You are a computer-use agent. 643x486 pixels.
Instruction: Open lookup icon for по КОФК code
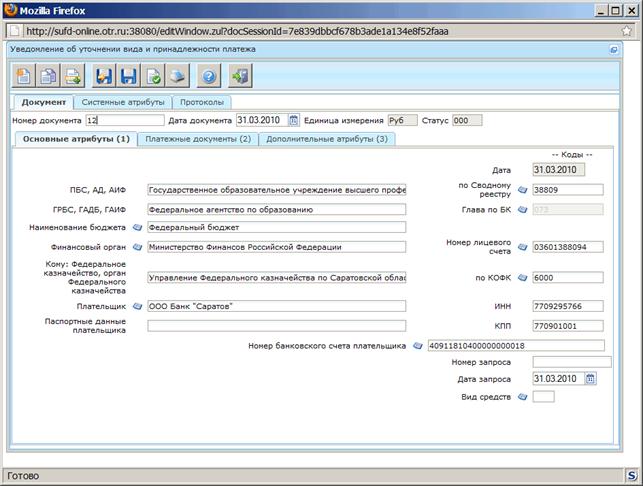tap(522, 278)
